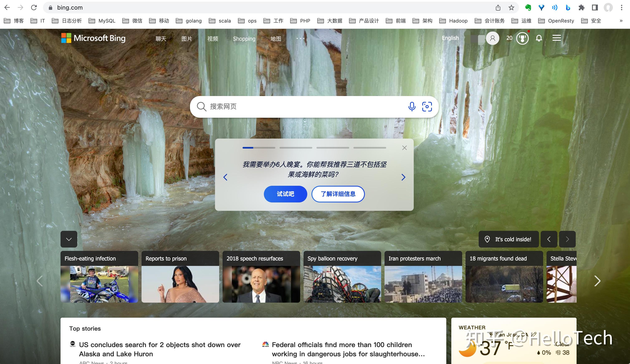The image size is (630, 364).
Task: Advance carousel with right chevron arrow
Action: (x=597, y=281)
